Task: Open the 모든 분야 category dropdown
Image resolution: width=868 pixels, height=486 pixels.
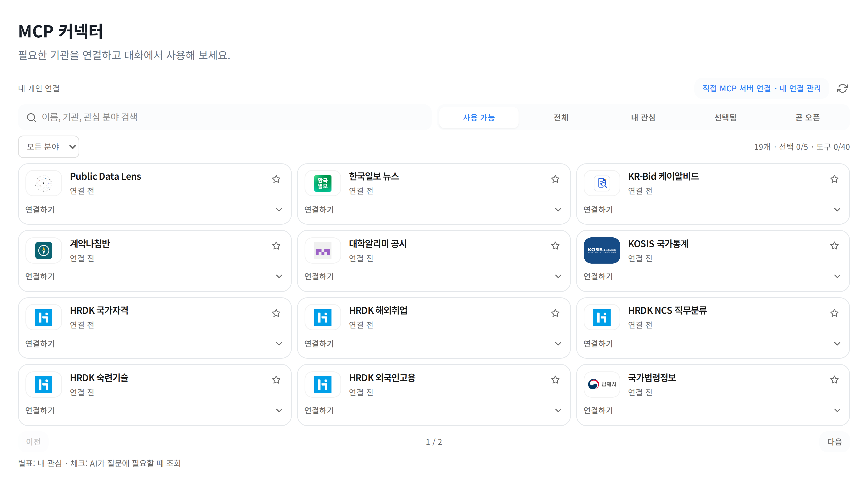Action: [x=49, y=147]
